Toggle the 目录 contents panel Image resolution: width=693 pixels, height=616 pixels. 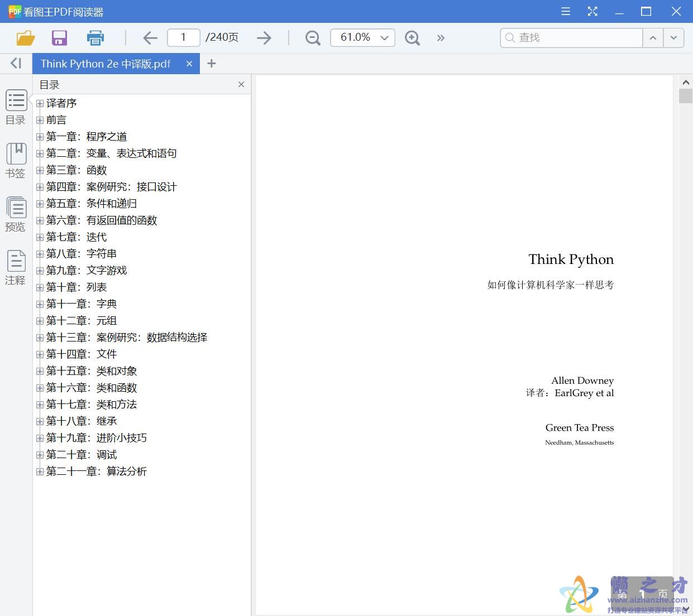click(x=15, y=106)
